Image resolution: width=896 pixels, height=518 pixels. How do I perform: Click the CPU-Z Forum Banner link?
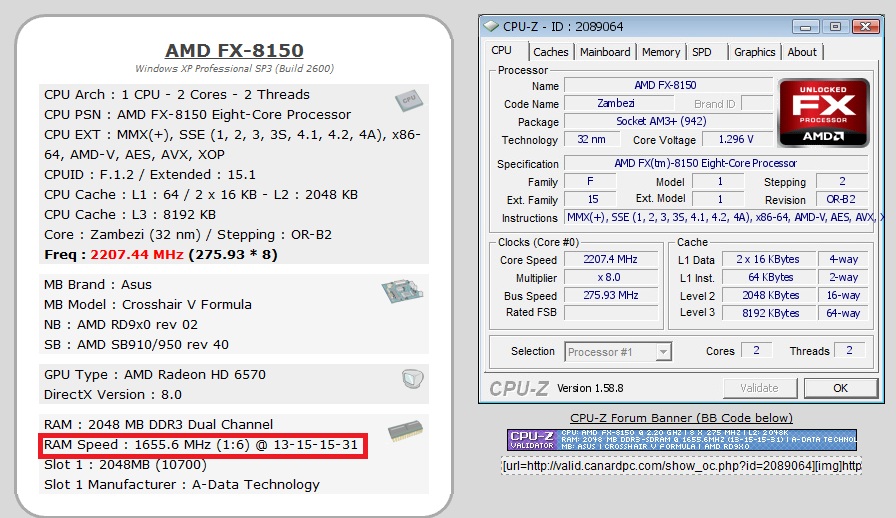click(x=682, y=418)
